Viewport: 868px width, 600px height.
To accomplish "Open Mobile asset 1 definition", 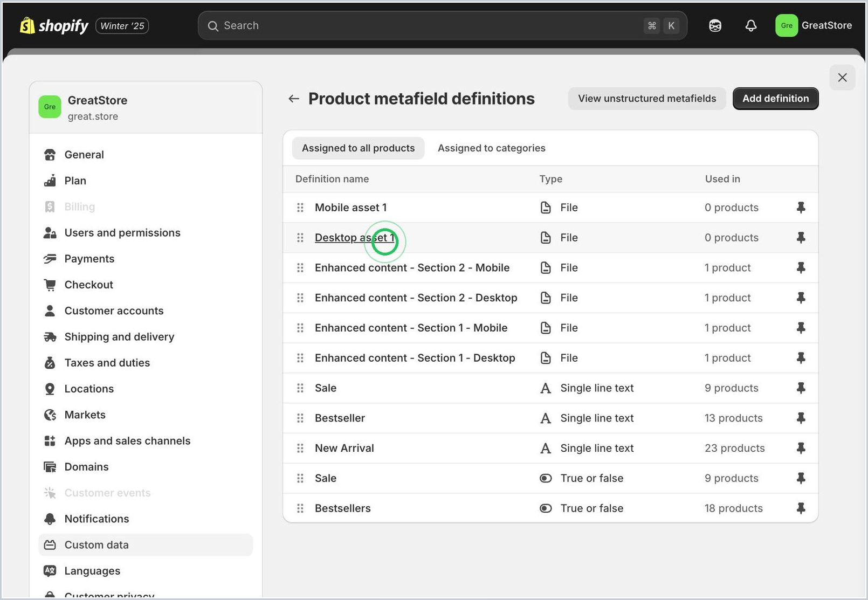I will click(x=350, y=208).
